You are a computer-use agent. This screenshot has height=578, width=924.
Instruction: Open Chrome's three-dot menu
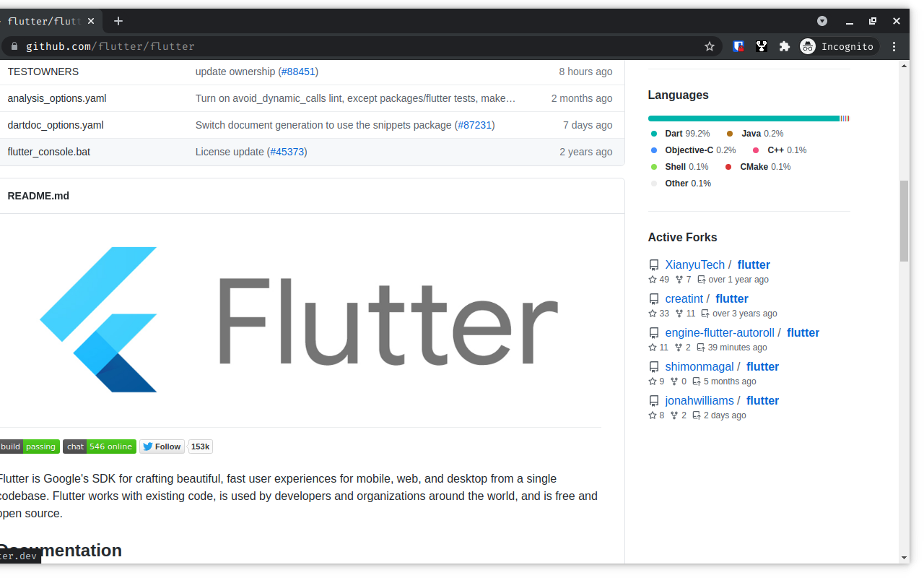click(x=894, y=46)
